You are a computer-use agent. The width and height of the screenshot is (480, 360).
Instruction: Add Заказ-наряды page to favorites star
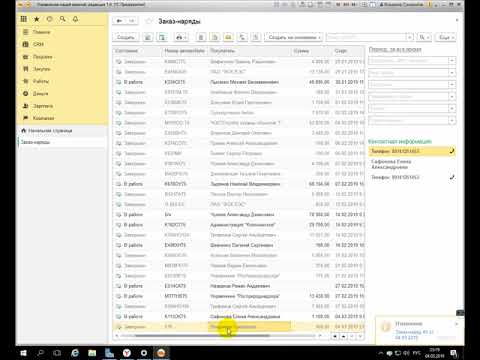click(x=149, y=21)
